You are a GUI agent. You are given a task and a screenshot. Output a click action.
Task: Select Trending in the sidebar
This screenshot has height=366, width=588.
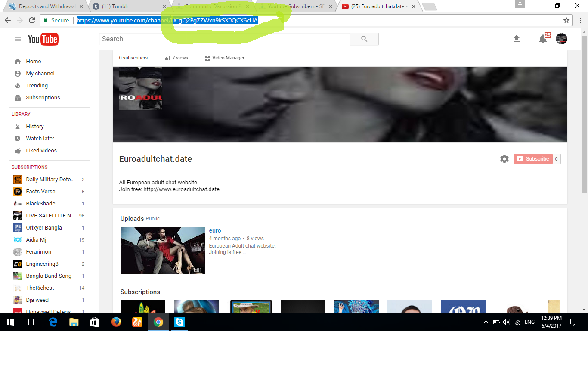tap(37, 86)
